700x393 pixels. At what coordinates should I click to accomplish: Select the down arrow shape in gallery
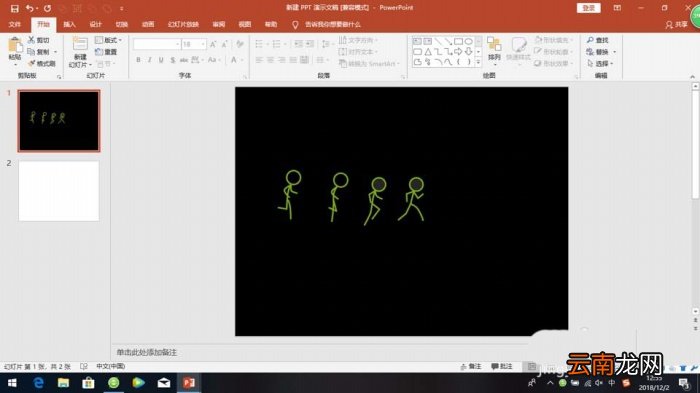click(468, 52)
